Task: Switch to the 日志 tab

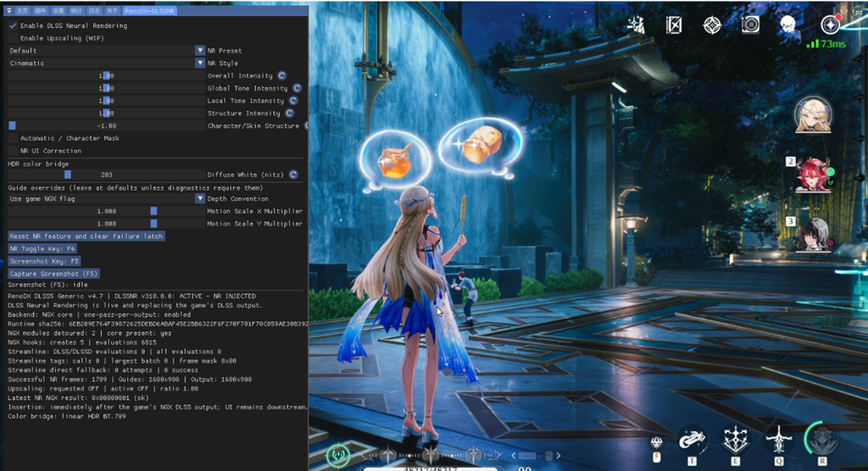Action: coord(94,10)
